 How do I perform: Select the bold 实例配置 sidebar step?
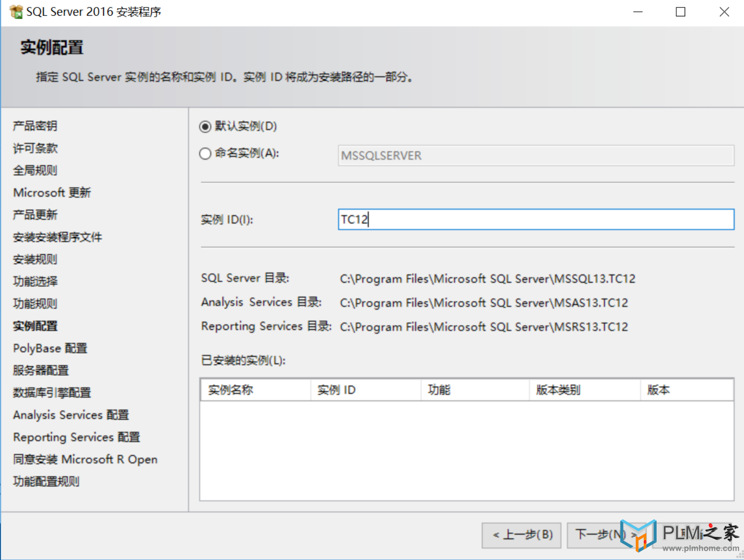point(35,326)
